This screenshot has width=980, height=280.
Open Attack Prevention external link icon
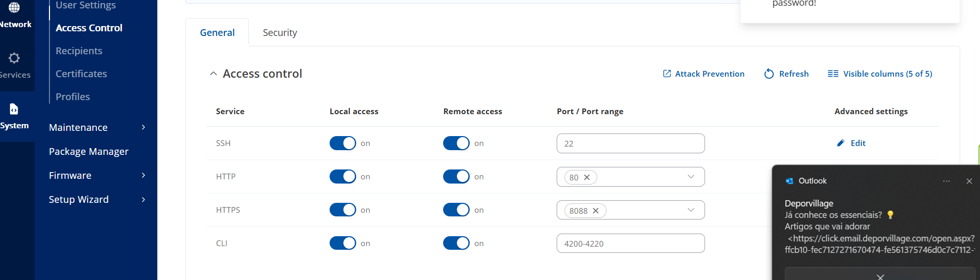pyautogui.click(x=667, y=74)
